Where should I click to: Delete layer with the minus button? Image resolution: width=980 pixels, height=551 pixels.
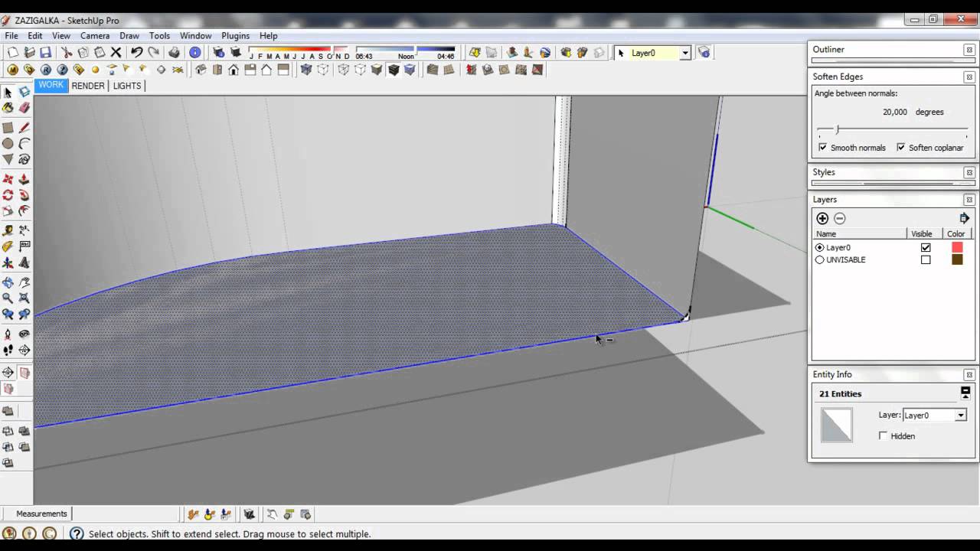pos(839,218)
